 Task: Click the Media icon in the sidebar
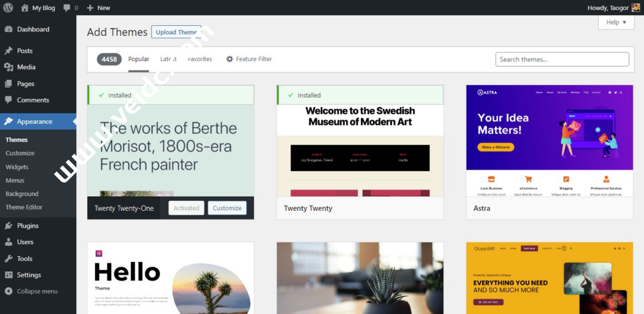9,67
